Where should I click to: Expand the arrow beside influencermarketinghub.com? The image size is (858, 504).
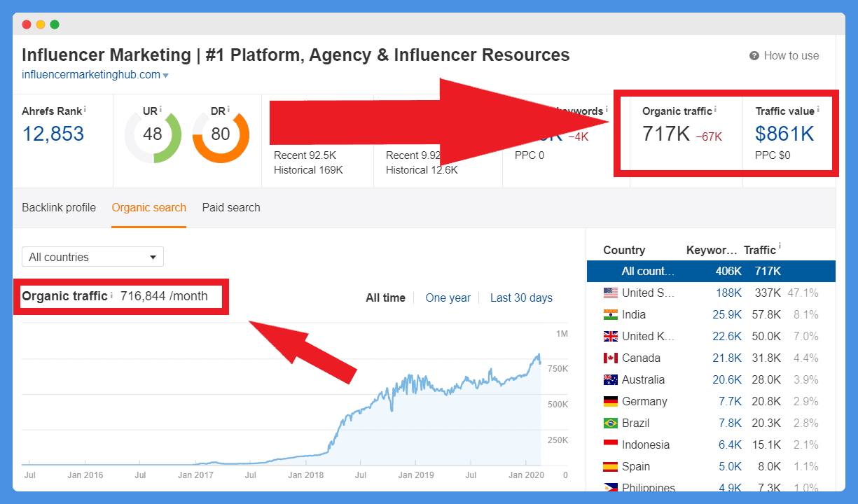pos(165,76)
